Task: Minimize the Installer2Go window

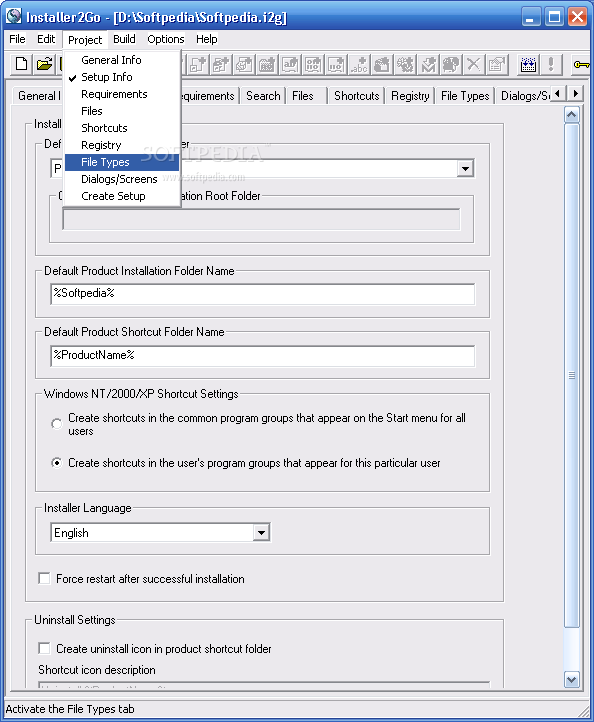Action: pyautogui.click(x=531, y=17)
